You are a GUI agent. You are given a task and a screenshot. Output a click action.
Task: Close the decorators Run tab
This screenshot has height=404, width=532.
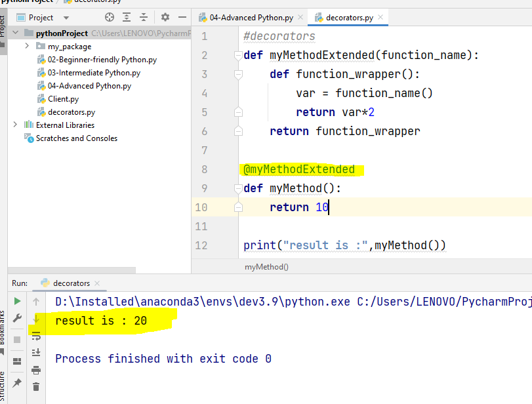pos(97,283)
